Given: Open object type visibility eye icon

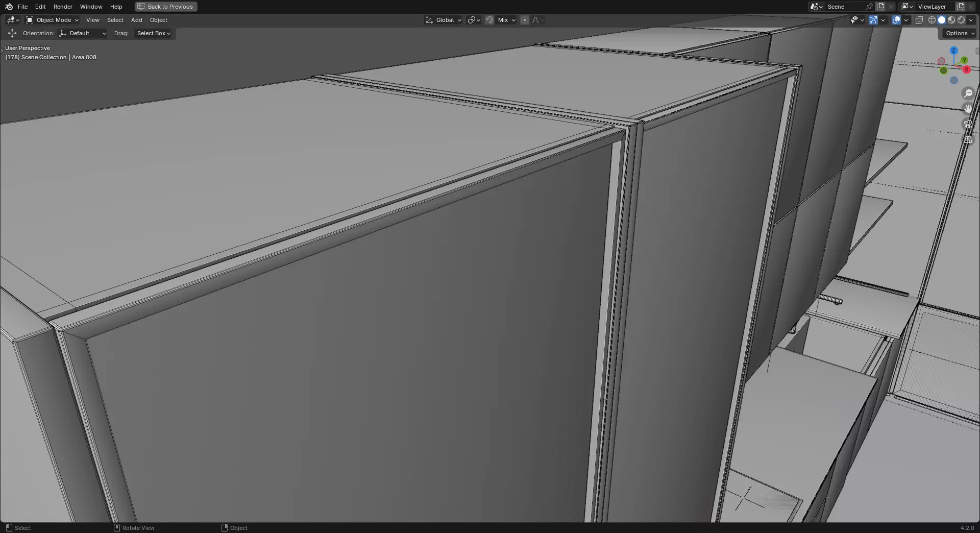Looking at the screenshot, I should pos(857,20).
